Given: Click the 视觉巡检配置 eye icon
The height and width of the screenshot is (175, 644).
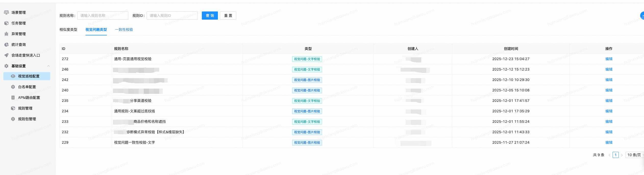Looking at the screenshot, I should coord(13,76).
